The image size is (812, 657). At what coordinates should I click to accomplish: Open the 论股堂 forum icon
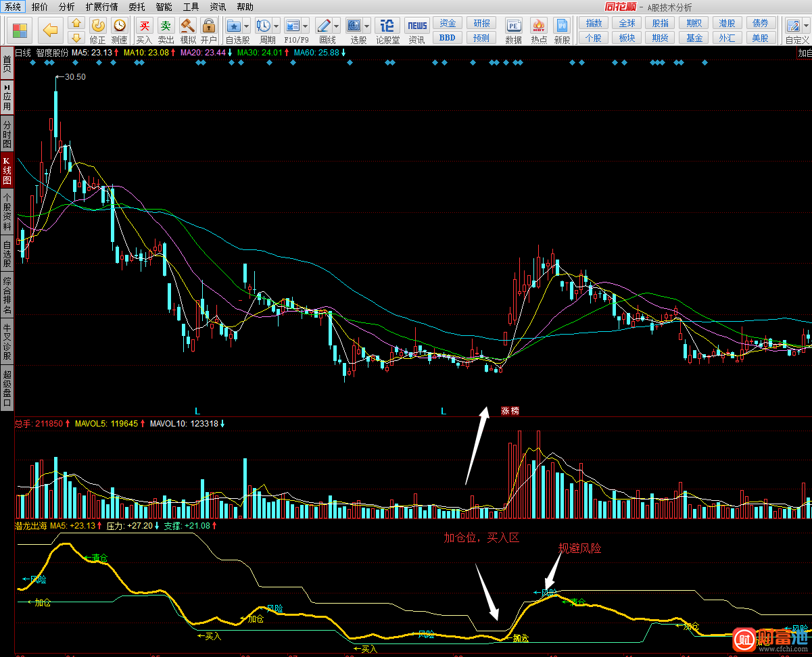pos(387,26)
